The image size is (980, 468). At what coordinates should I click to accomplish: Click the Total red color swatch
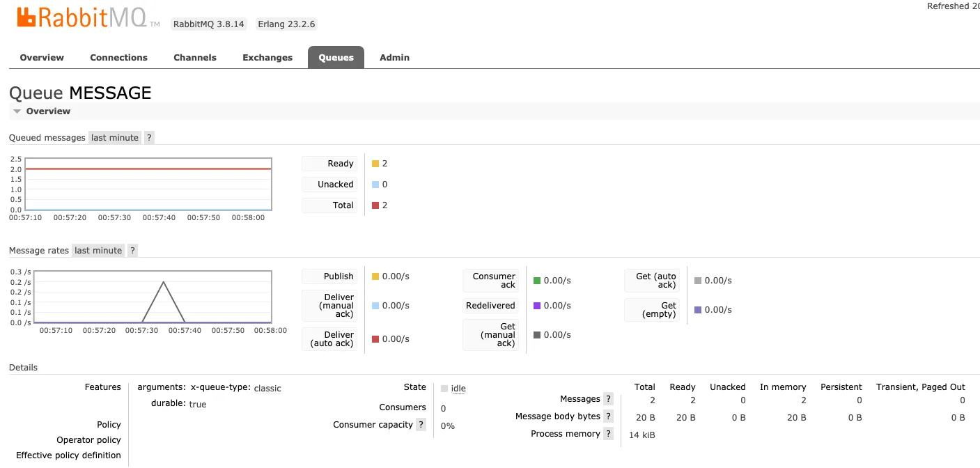375,205
